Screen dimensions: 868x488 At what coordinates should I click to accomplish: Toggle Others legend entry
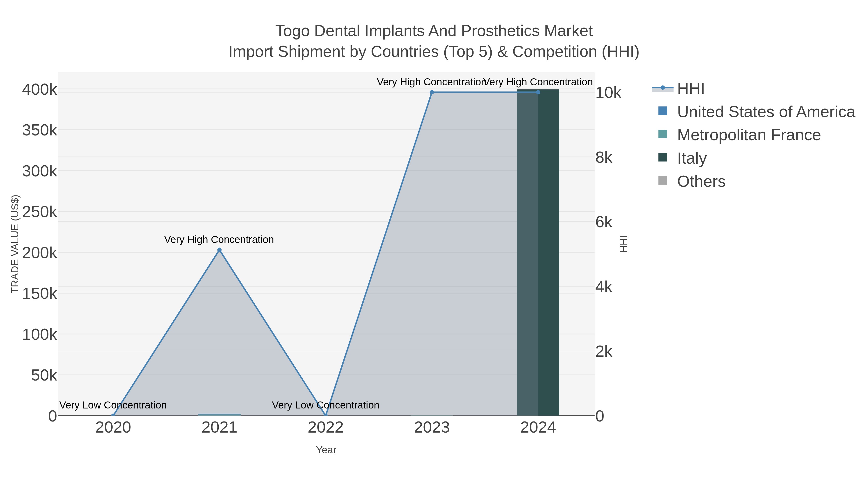(692, 181)
